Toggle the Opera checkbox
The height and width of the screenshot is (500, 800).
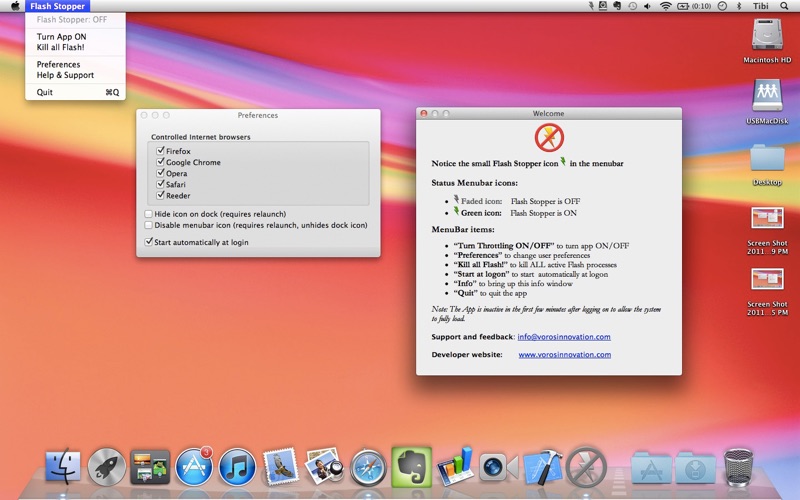tap(160, 173)
